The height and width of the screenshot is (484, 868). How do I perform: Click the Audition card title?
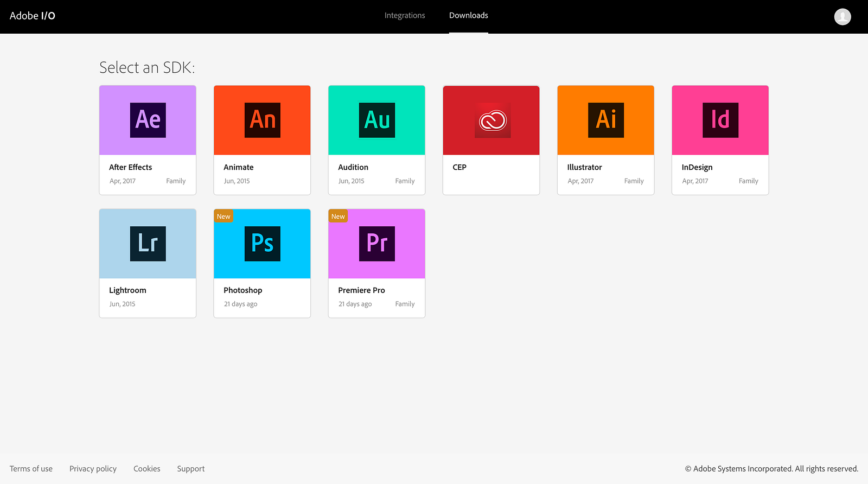(x=353, y=167)
